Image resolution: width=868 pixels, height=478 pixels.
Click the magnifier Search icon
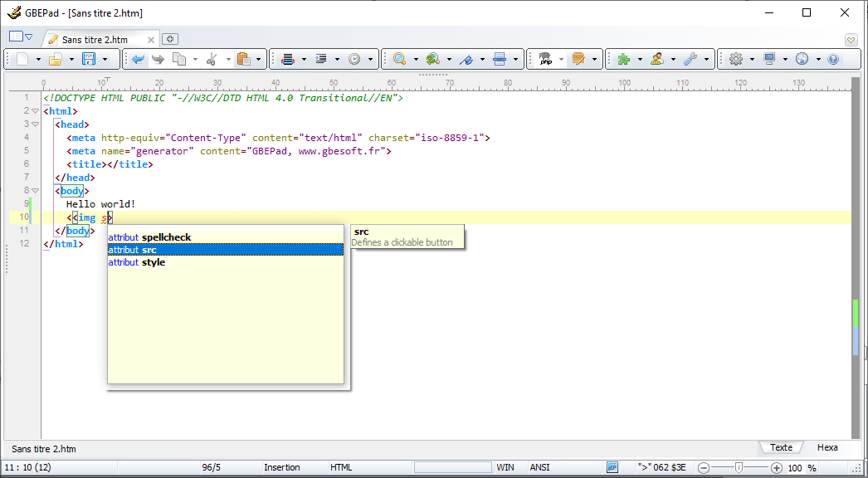(400, 59)
